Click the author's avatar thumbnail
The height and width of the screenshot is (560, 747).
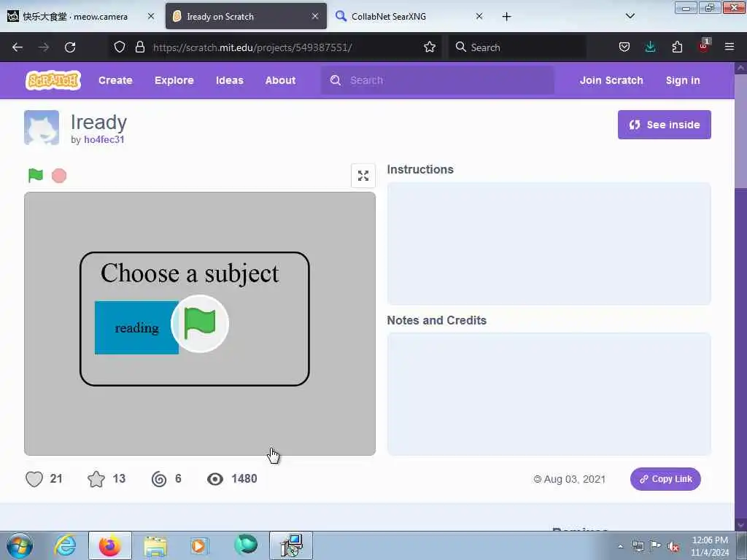[x=42, y=127]
